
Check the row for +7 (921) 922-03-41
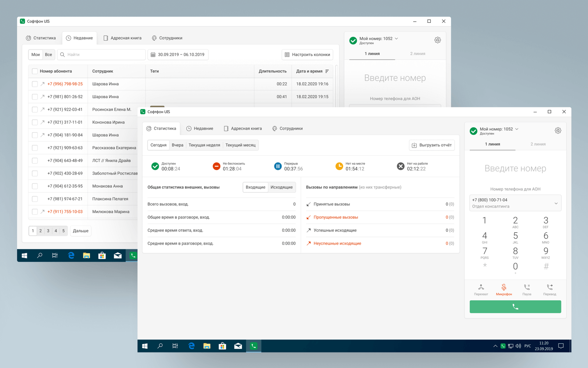[35, 110]
